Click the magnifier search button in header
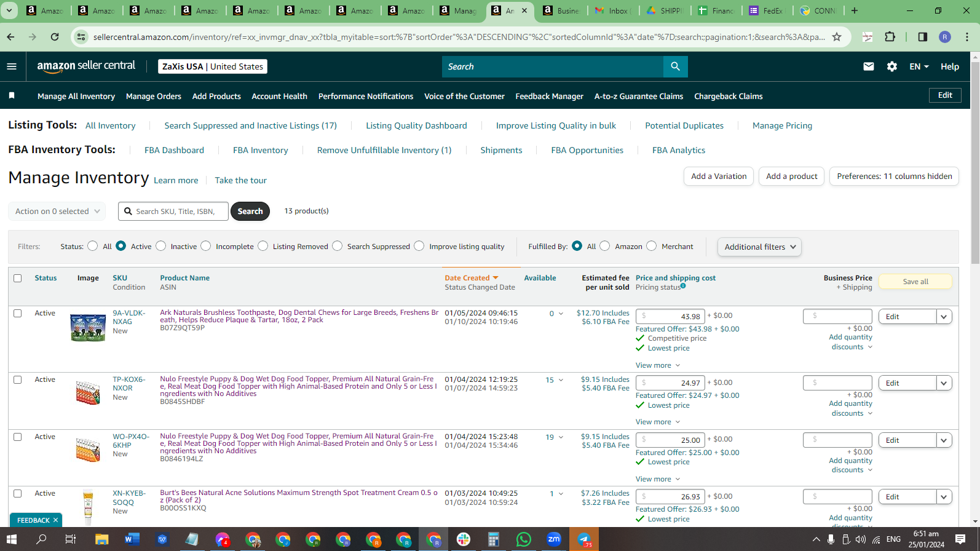 [675, 66]
